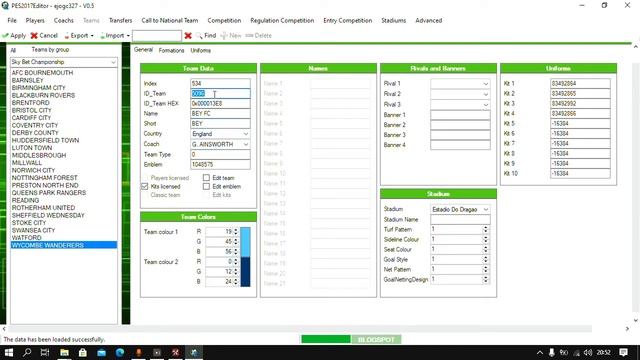Adjust Team colour 1 R spinner
This screenshot has height=360, width=640.
coord(236,231)
